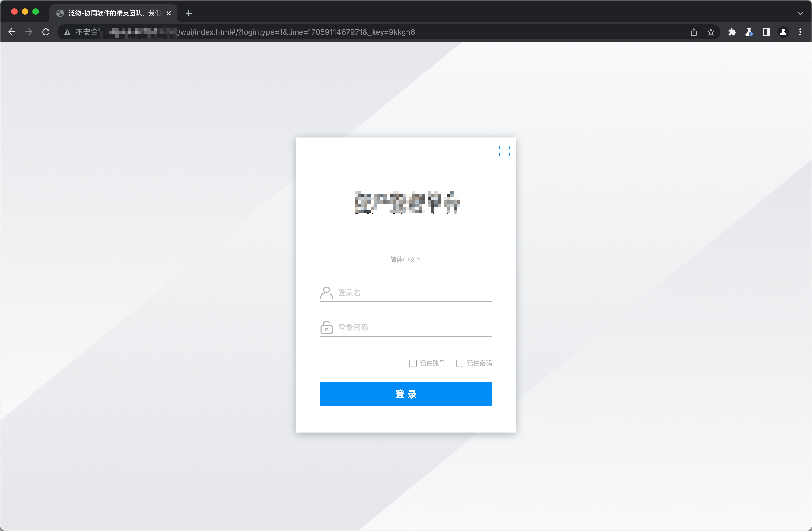This screenshot has width=812, height=531.
Task: Click the Chrome Labs flask icon
Action: 749,32
